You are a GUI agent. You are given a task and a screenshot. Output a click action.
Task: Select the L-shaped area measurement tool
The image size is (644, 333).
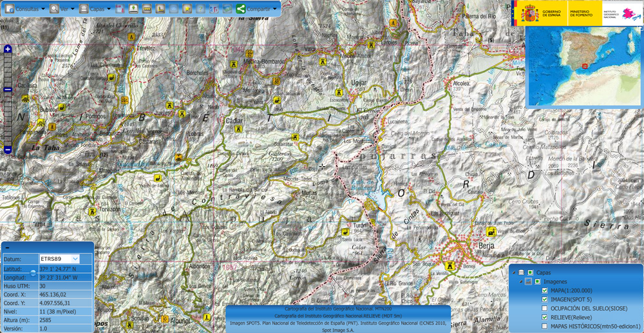(x=160, y=8)
